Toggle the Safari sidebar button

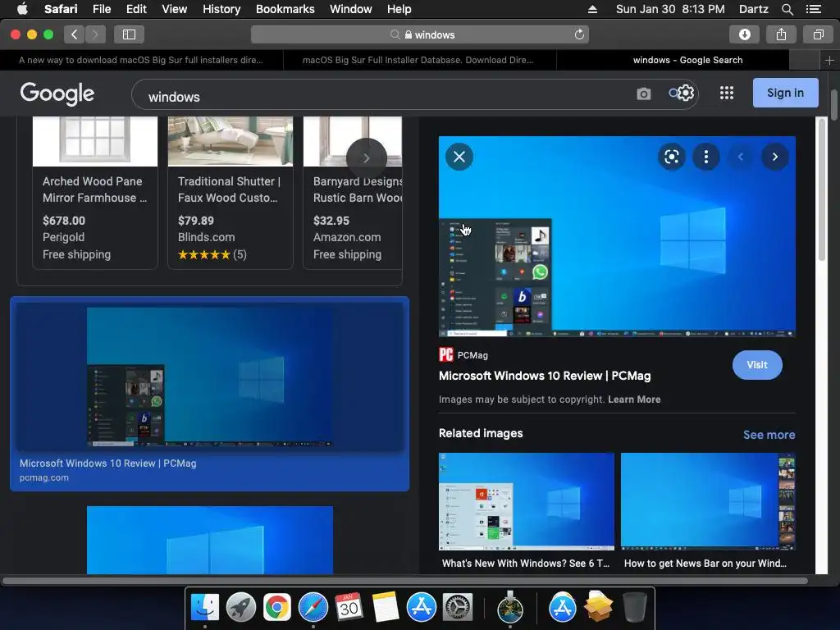[x=129, y=34]
